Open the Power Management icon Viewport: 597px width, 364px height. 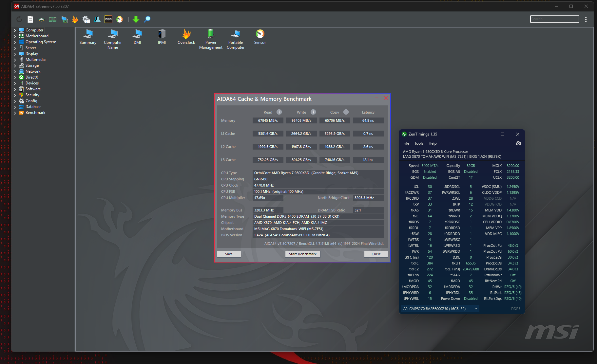(x=211, y=39)
